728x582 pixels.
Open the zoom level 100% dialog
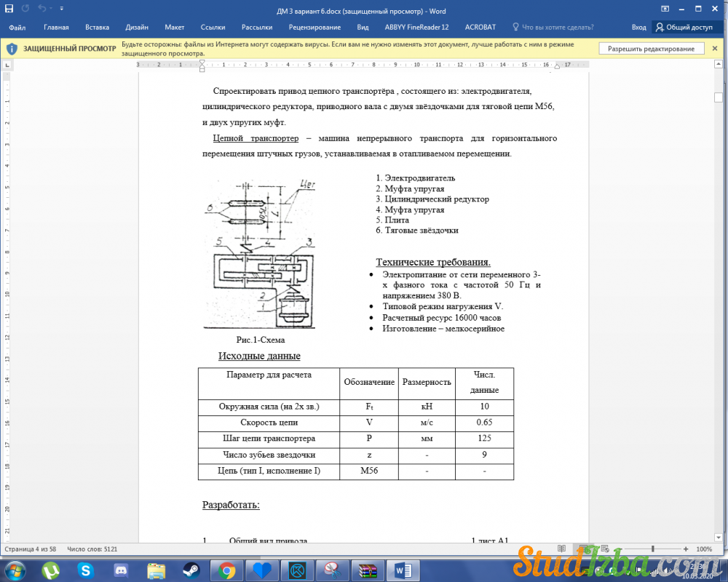(704, 549)
